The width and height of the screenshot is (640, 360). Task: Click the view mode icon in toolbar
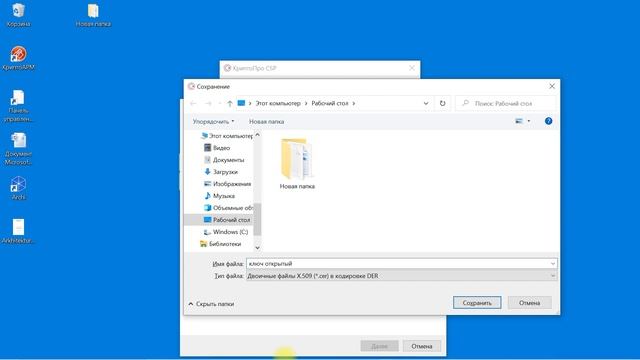[x=519, y=121]
